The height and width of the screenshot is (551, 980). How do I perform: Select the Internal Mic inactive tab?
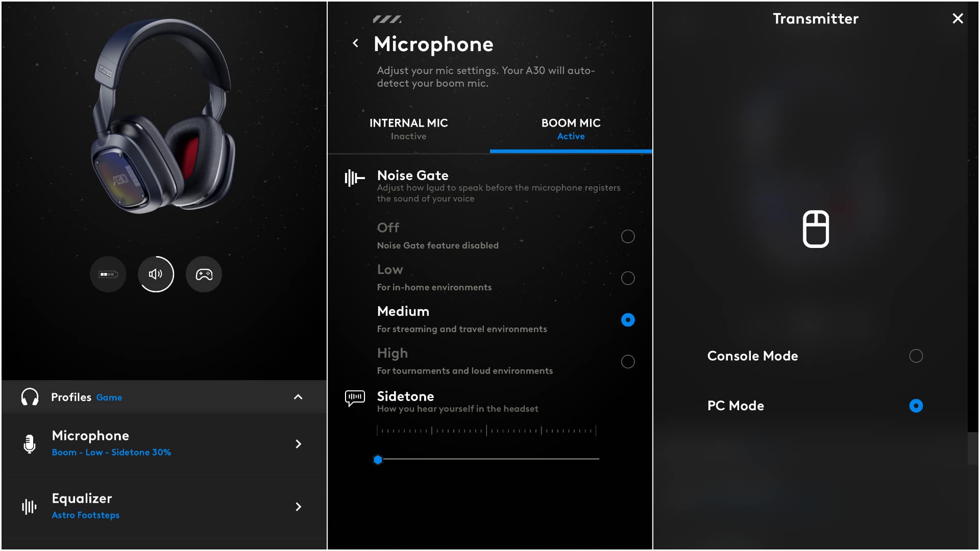[x=408, y=128]
